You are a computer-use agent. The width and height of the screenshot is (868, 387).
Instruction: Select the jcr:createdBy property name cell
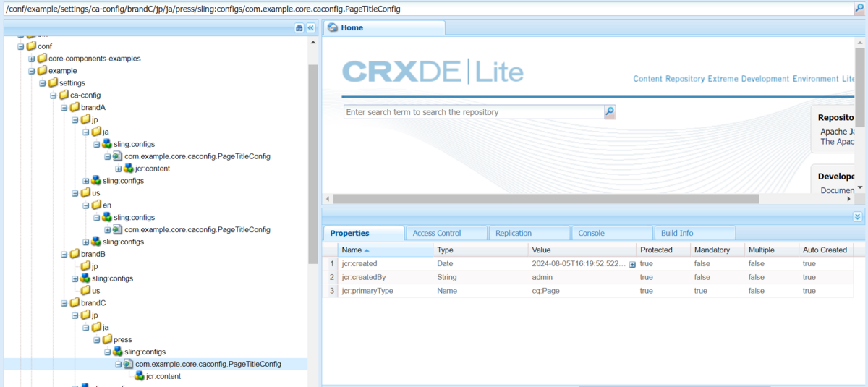[x=363, y=277]
